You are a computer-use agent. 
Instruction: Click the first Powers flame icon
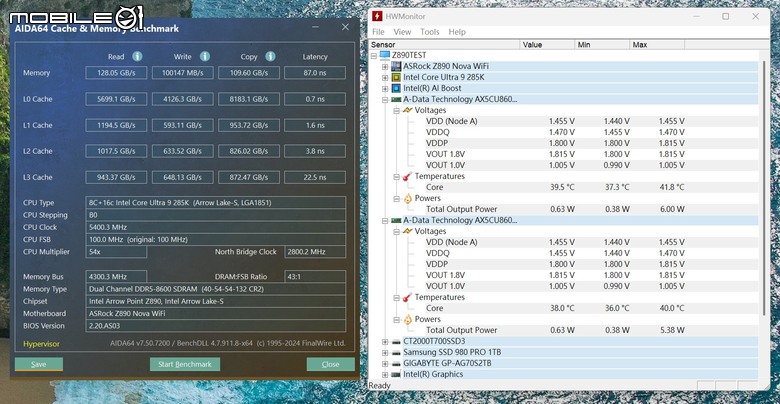pos(407,198)
